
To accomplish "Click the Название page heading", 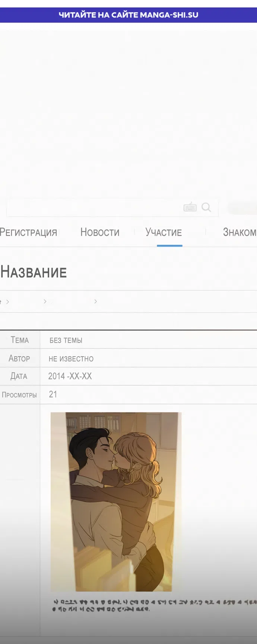I will click(x=34, y=272).
